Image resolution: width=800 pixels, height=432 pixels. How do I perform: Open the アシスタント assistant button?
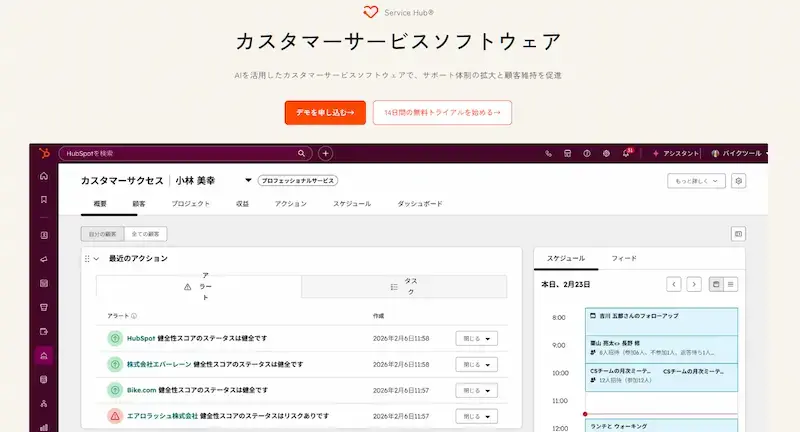point(676,153)
